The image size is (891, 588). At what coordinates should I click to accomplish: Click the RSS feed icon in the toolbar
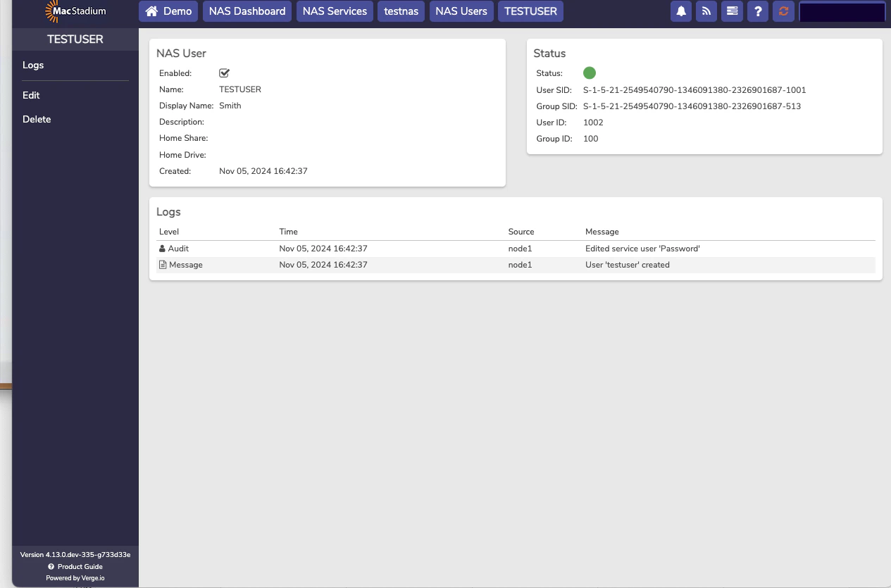pos(706,11)
